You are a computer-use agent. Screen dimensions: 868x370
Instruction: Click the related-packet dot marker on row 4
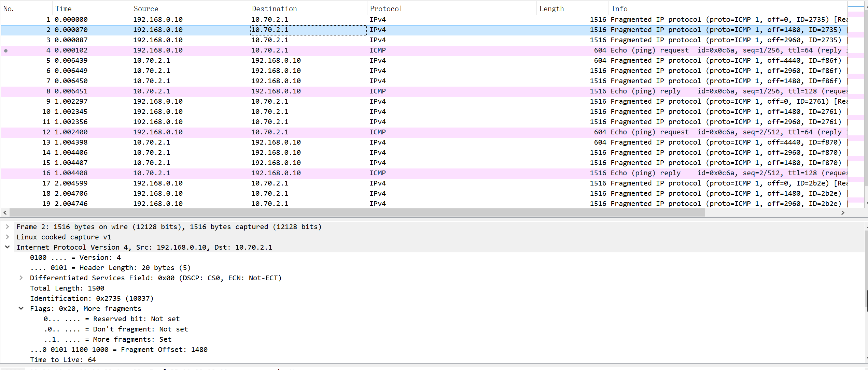pos(6,51)
